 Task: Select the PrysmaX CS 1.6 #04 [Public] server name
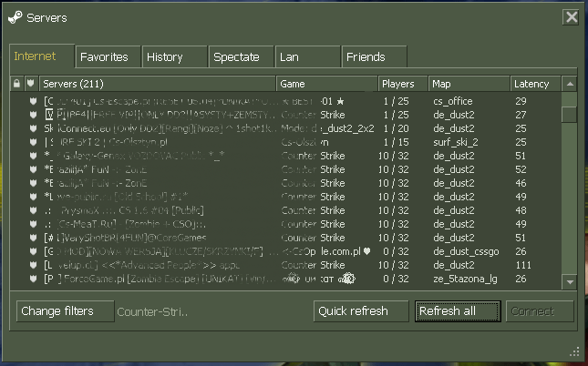click(124, 210)
